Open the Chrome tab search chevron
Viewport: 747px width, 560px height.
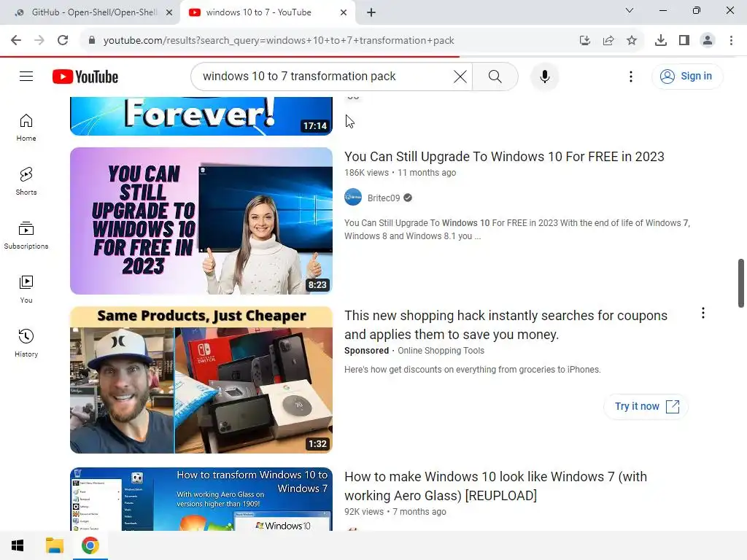(630, 10)
